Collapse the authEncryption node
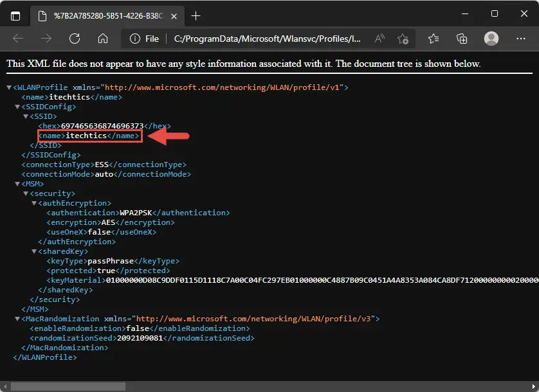The width and height of the screenshot is (539, 392). pyautogui.click(x=34, y=203)
